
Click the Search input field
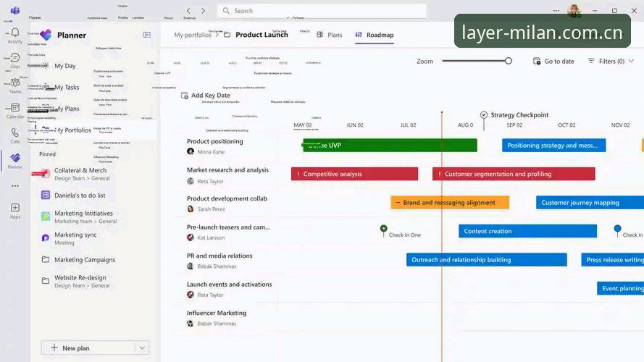click(322, 11)
